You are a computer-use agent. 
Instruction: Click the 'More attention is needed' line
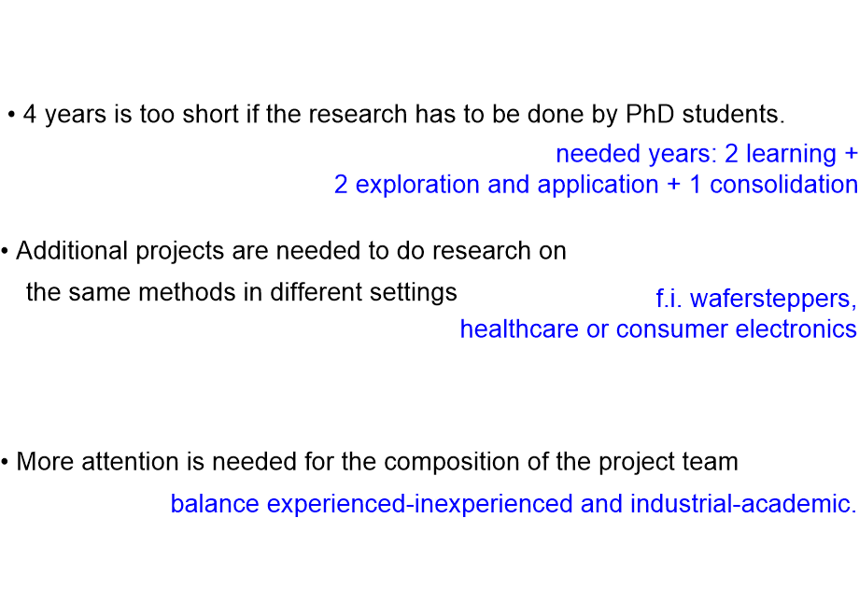point(377,462)
